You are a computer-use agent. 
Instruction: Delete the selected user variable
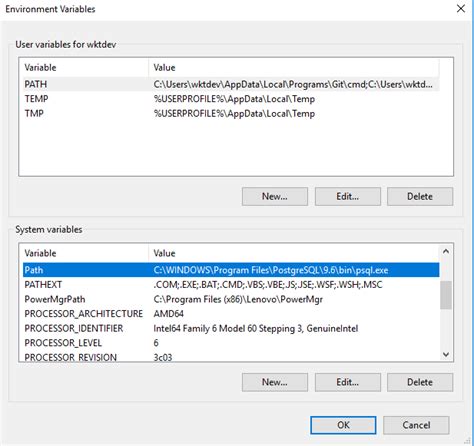pyautogui.click(x=420, y=197)
